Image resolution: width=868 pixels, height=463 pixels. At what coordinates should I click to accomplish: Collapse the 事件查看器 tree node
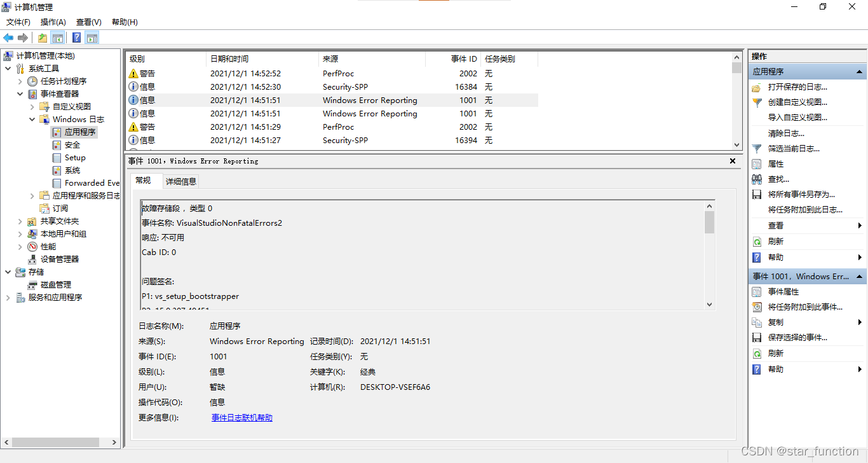point(20,93)
